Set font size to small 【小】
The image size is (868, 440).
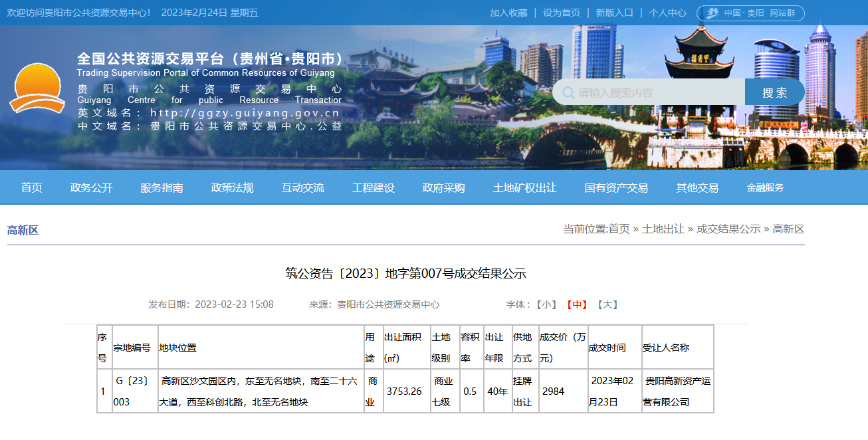tap(546, 304)
